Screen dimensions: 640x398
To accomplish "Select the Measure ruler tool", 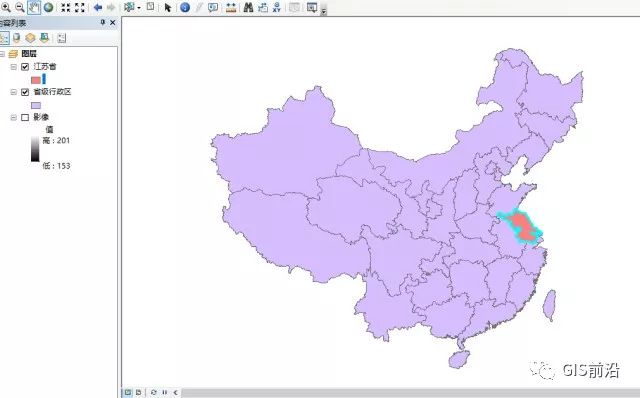I will pyautogui.click(x=231, y=7).
